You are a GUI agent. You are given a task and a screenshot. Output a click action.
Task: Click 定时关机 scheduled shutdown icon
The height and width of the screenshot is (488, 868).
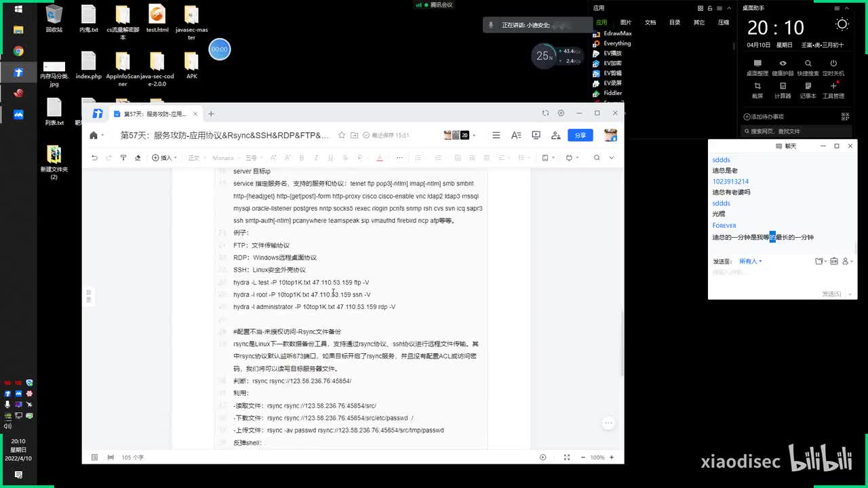tap(833, 67)
